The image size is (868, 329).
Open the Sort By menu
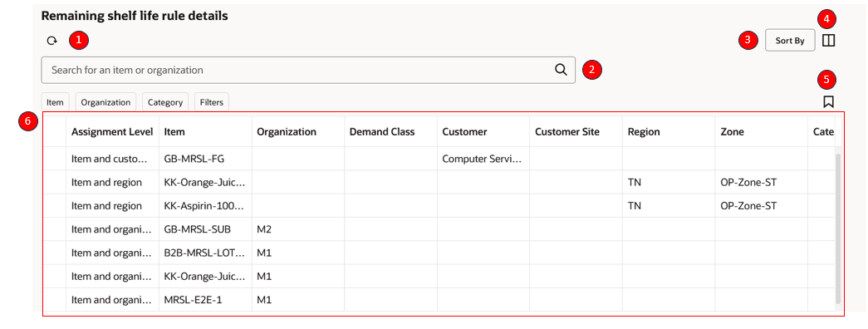(790, 41)
